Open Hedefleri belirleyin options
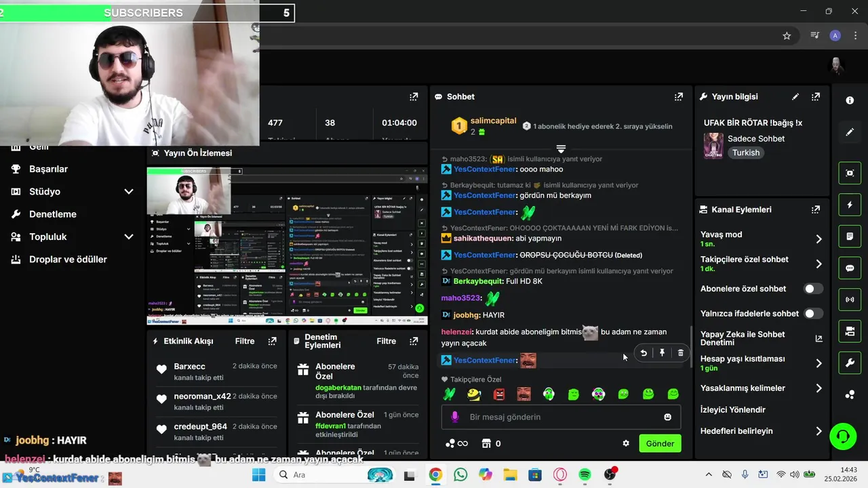The image size is (868, 488). 761,431
